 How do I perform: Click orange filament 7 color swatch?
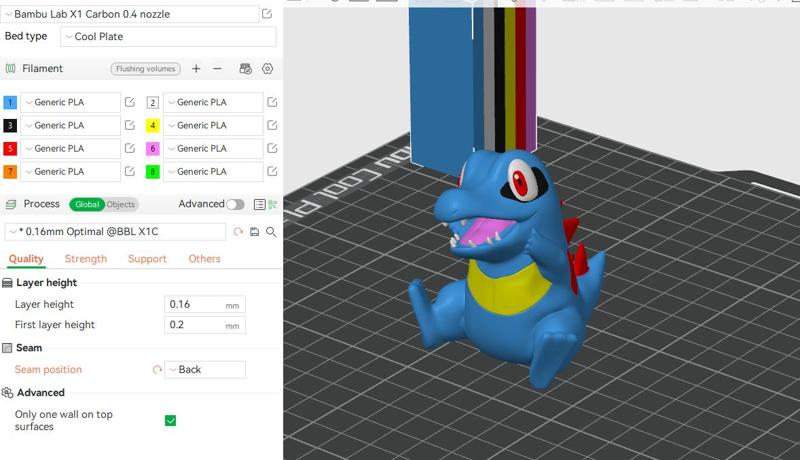(x=10, y=172)
